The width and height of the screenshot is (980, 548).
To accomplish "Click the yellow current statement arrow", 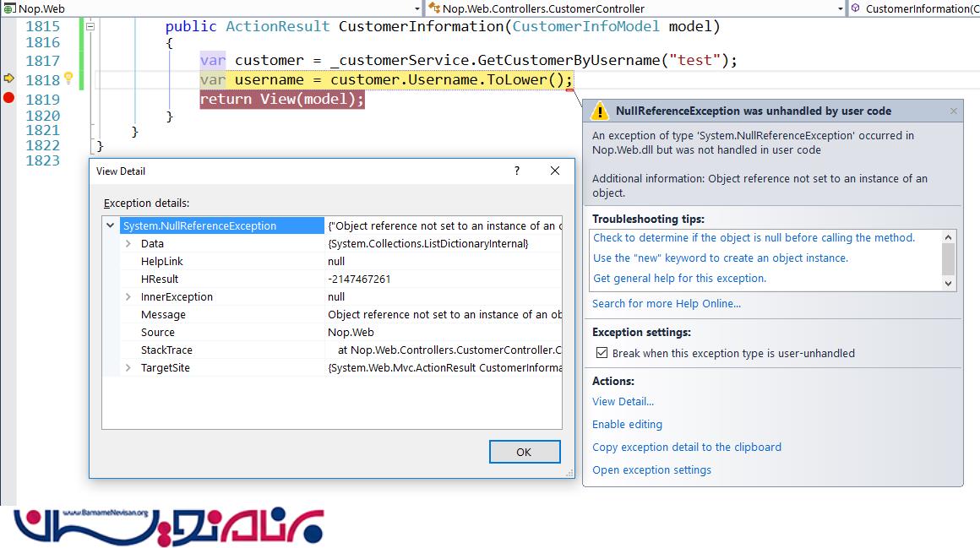I will pyautogui.click(x=9, y=79).
